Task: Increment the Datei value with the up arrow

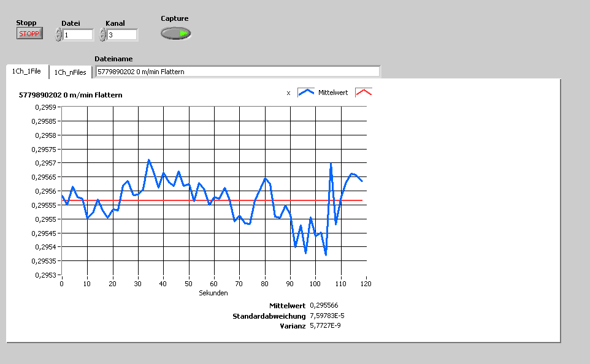Action: pyautogui.click(x=58, y=32)
